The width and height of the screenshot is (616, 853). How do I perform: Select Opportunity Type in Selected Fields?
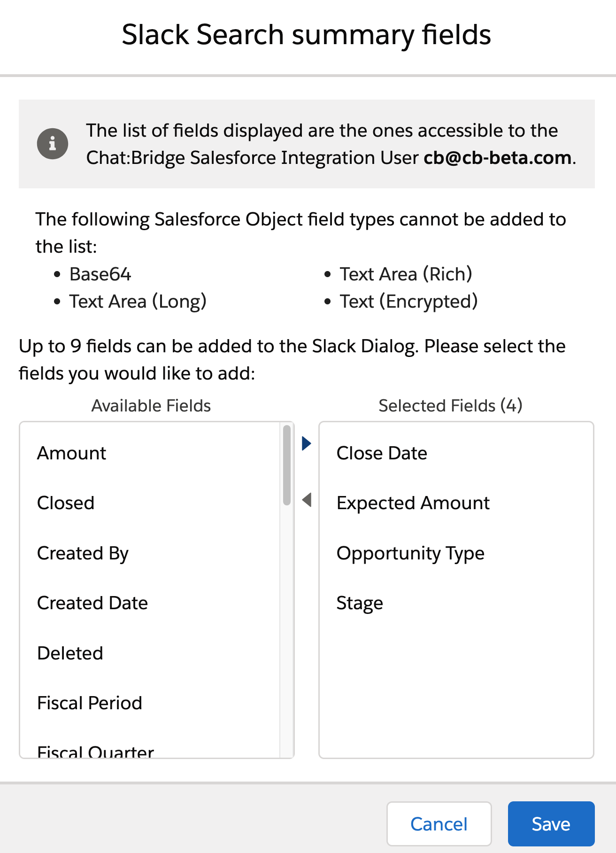pyautogui.click(x=410, y=553)
